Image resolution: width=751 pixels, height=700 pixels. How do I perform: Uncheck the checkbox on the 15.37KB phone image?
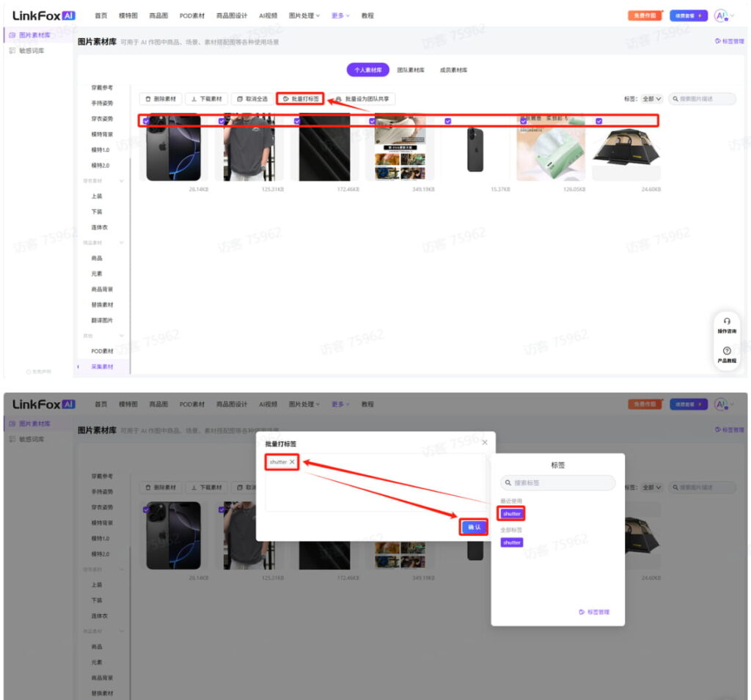click(447, 121)
